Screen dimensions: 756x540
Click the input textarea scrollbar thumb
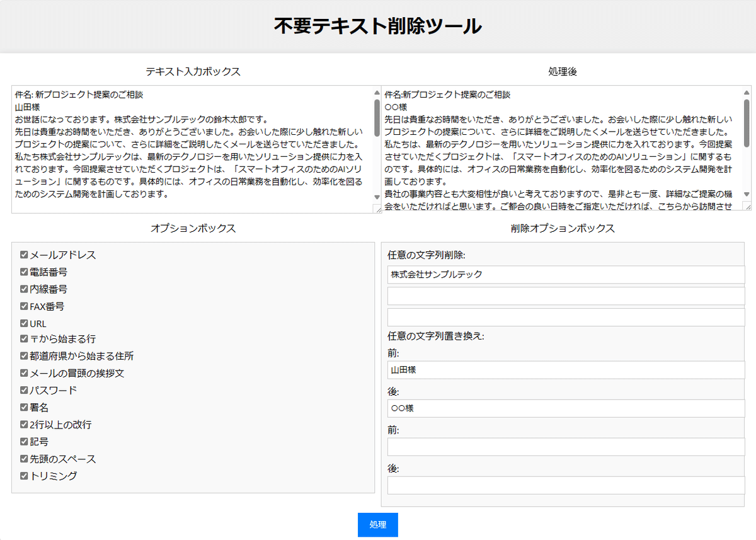pyautogui.click(x=377, y=117)
